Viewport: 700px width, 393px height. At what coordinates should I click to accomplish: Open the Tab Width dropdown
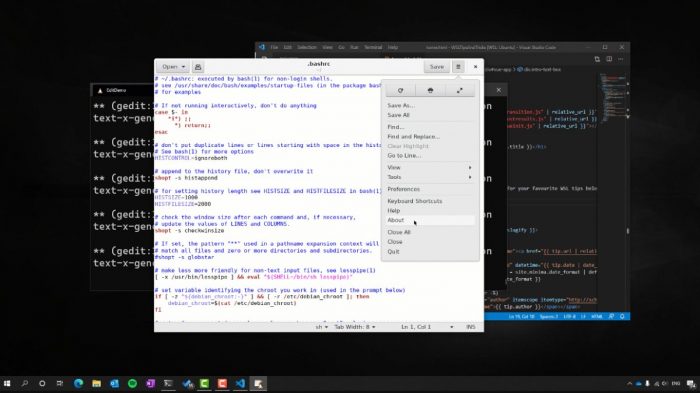coord(355,327)
